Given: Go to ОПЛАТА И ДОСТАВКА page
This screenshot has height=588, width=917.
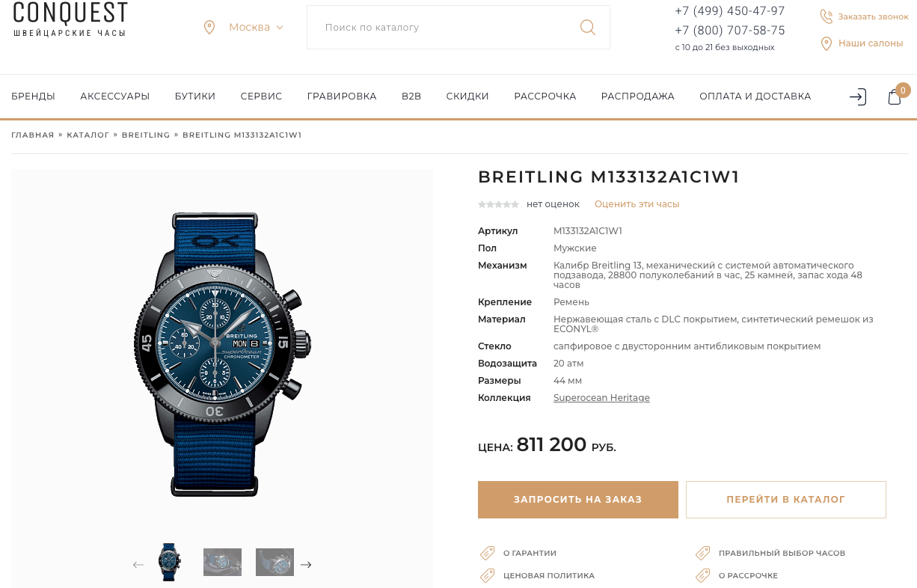Looking at the screenshot, I should click(x=755, y=97).
